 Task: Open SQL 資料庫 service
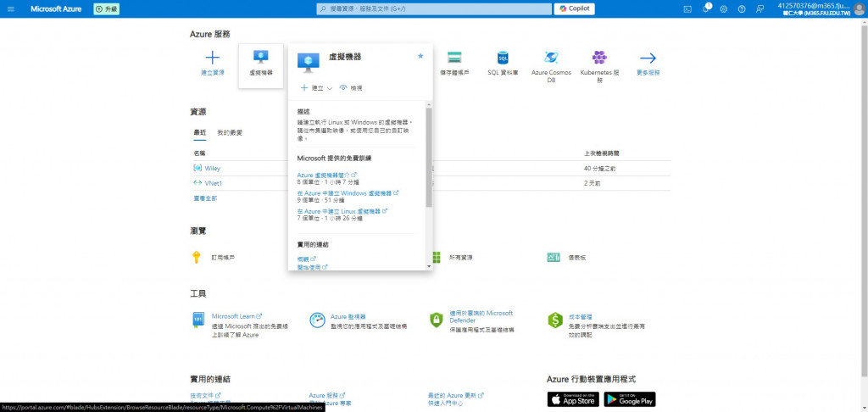(503, 63)
